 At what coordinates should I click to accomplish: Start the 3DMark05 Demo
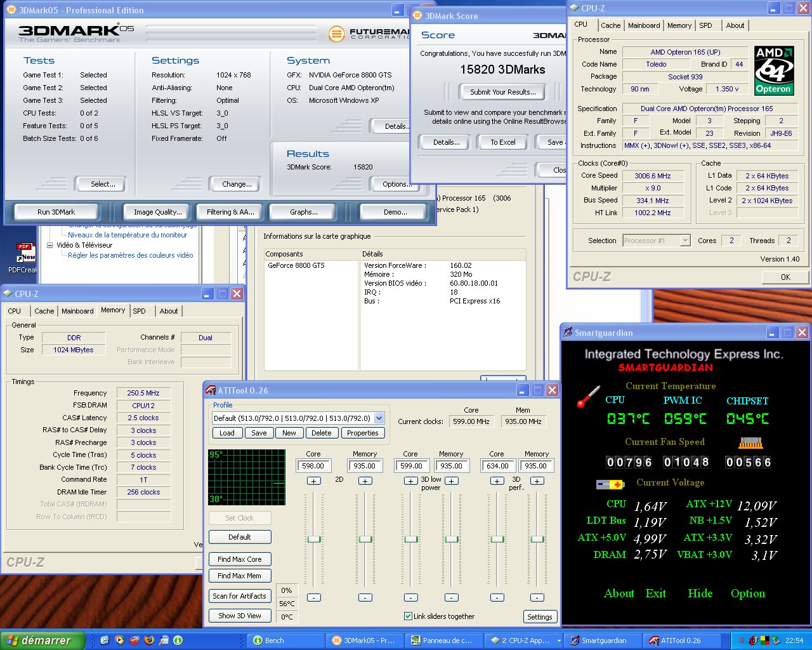point(395,212)
